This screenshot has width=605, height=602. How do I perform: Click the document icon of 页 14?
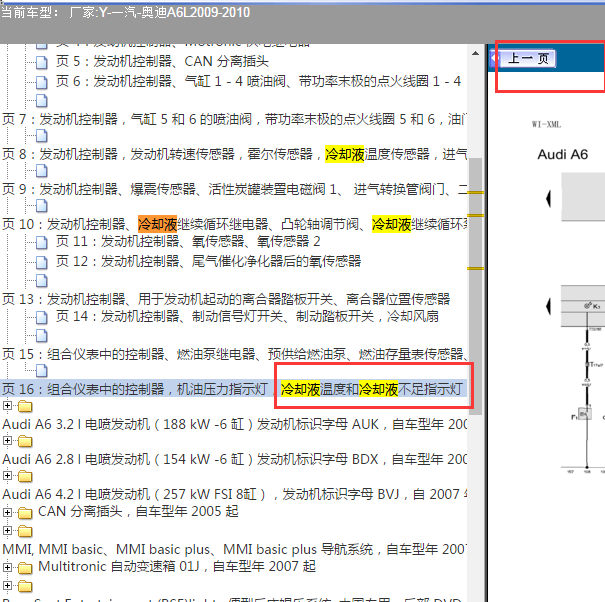(x=41, y=317)
